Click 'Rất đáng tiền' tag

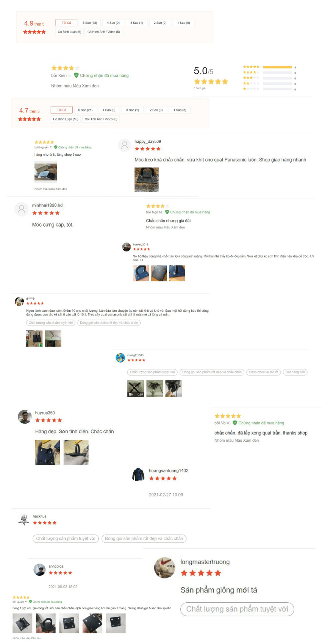[x=295, y=372]
